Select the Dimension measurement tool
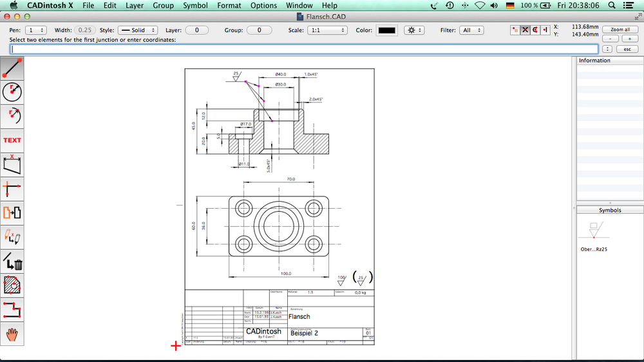The width and height of the screenshot is (644, 362). click(x=12, y=165)
